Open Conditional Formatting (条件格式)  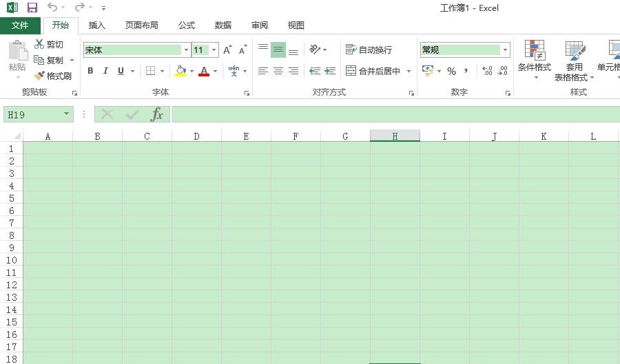coord(535,58)
